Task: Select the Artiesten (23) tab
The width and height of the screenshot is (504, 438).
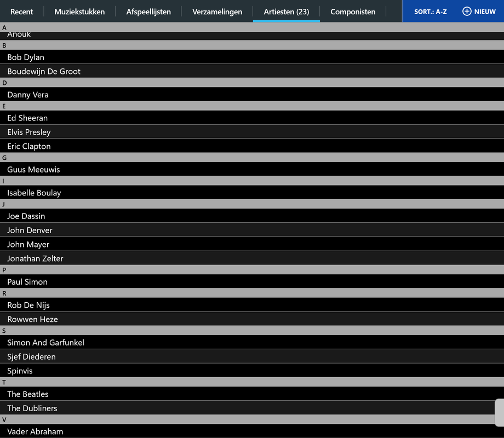Action: point(287,11)
